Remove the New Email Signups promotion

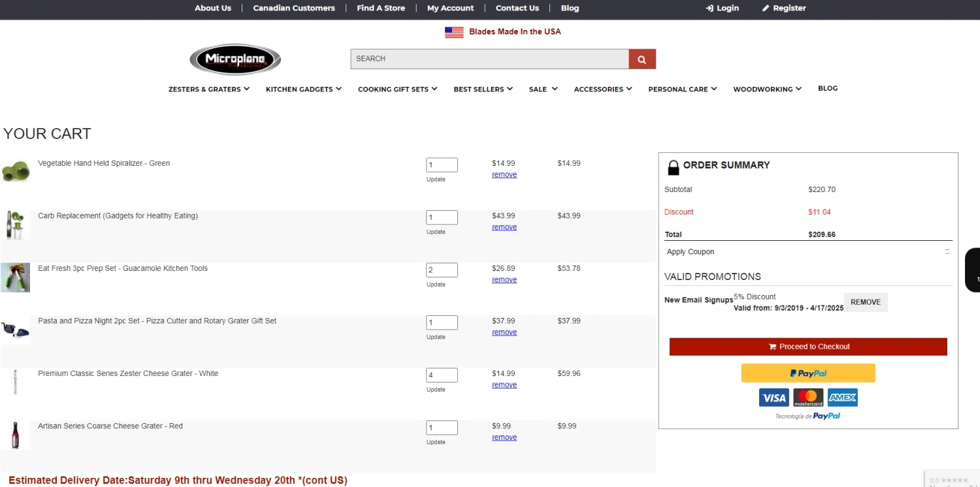point(866,302)
